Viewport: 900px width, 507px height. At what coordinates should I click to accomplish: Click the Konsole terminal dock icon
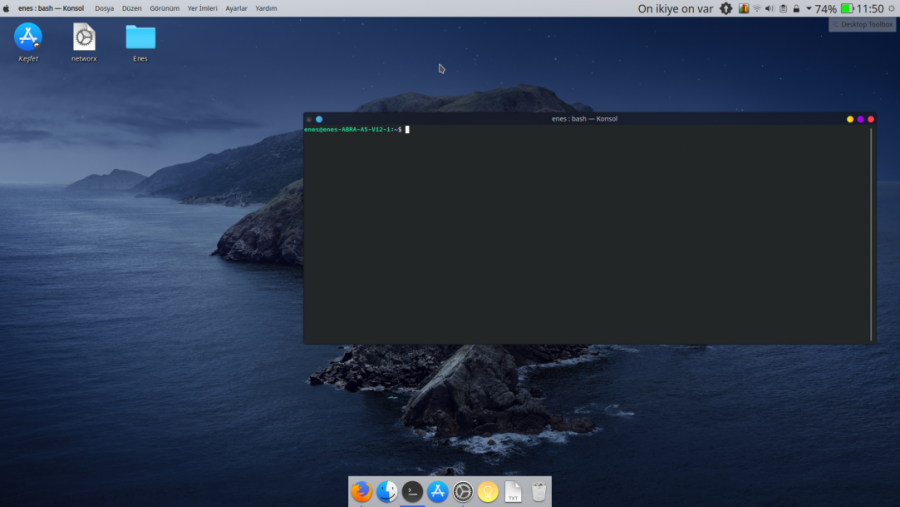click(412, 491)
